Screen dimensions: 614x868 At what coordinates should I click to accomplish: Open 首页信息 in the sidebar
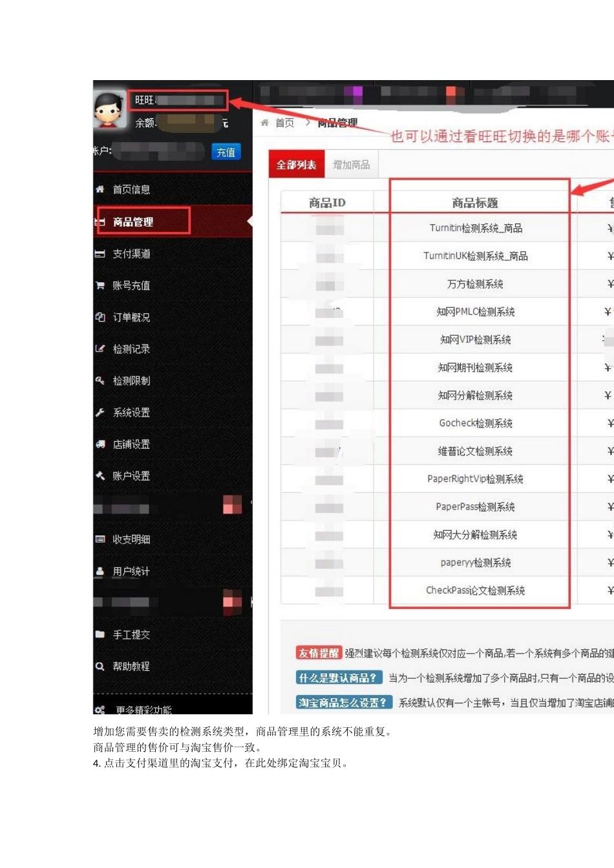click(131, 189)
